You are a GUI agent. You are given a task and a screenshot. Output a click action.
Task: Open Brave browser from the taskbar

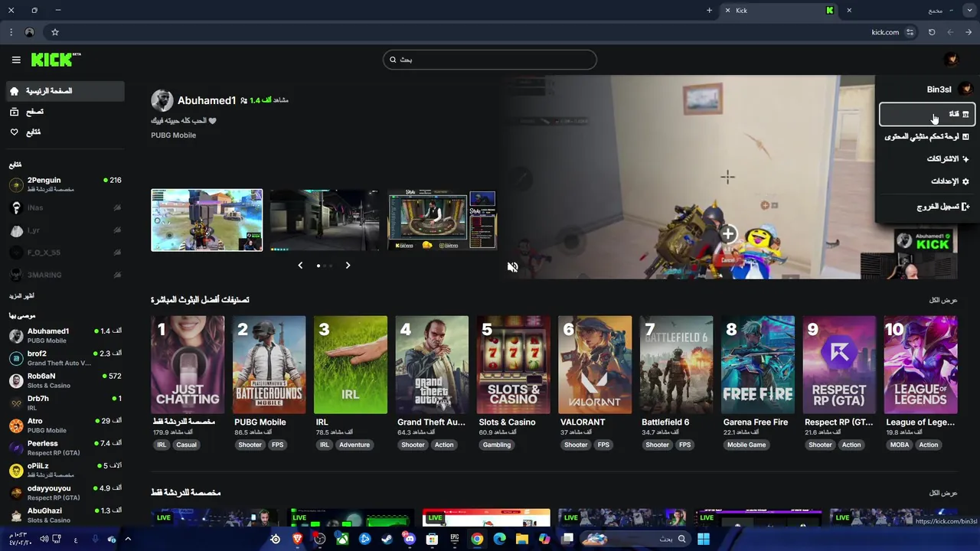click(298, 539)
